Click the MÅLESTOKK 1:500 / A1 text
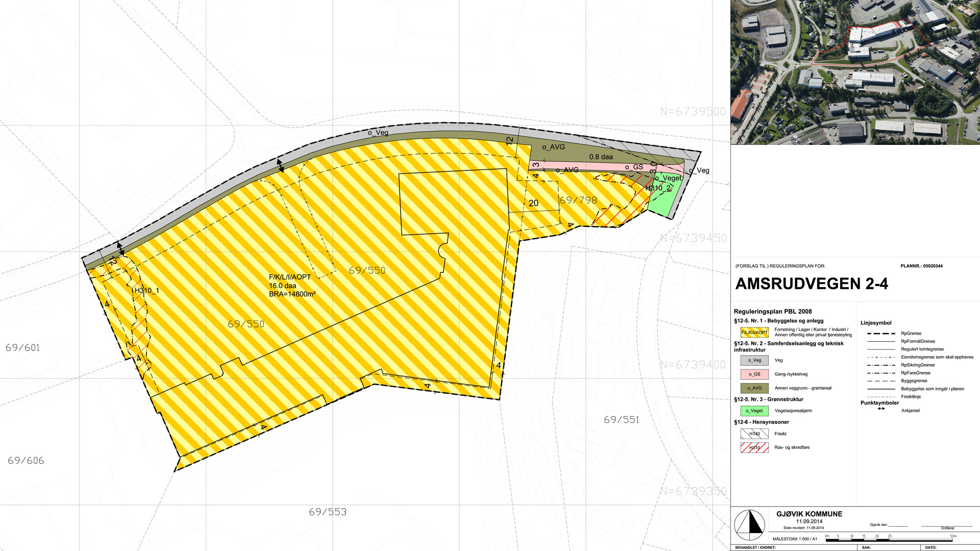This screenshot has height=551, width=980. pos(795,539)
